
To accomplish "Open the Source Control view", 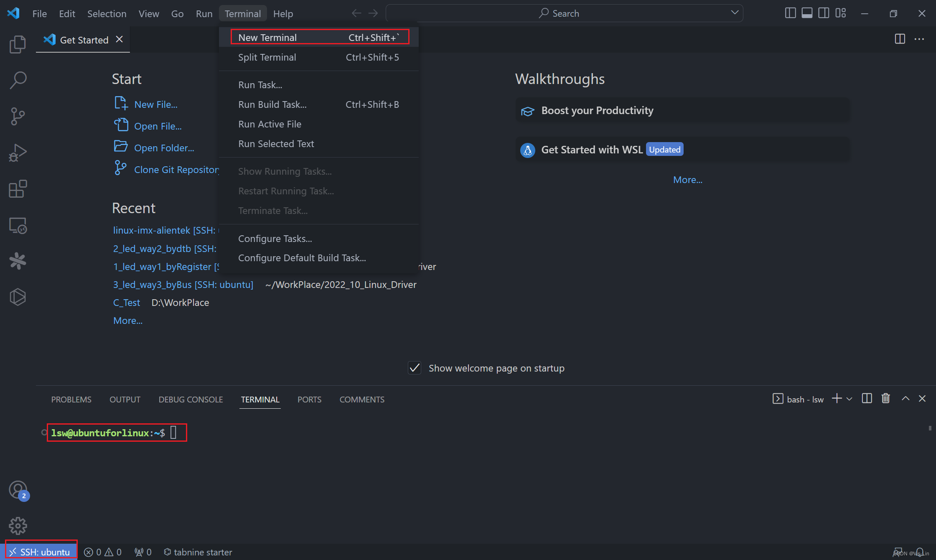I will click(x=18, y=116).
